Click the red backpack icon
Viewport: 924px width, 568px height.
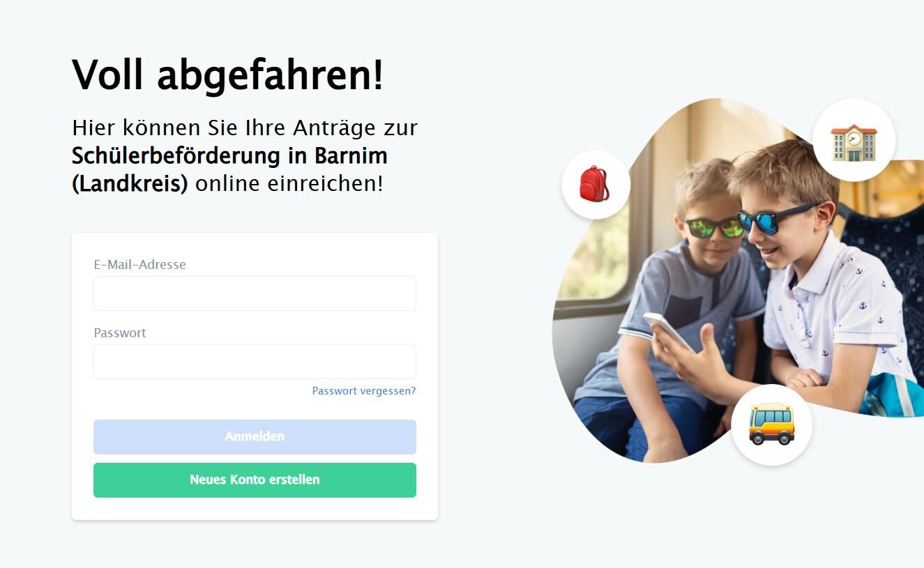595,184
